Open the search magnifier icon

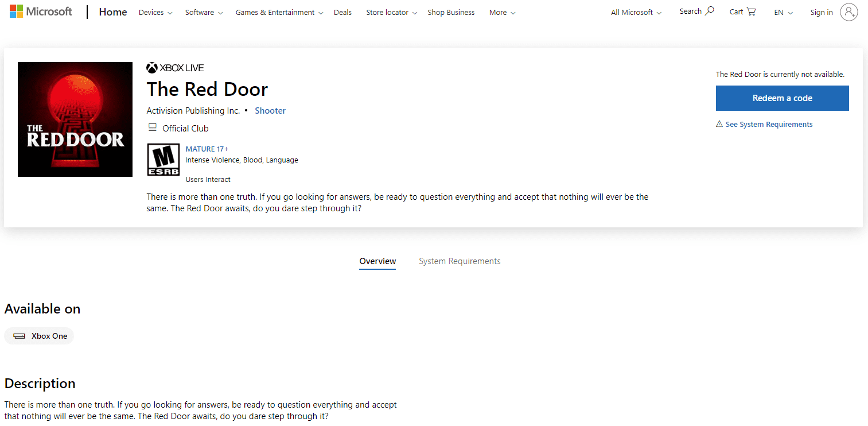(x=710, y=11)
